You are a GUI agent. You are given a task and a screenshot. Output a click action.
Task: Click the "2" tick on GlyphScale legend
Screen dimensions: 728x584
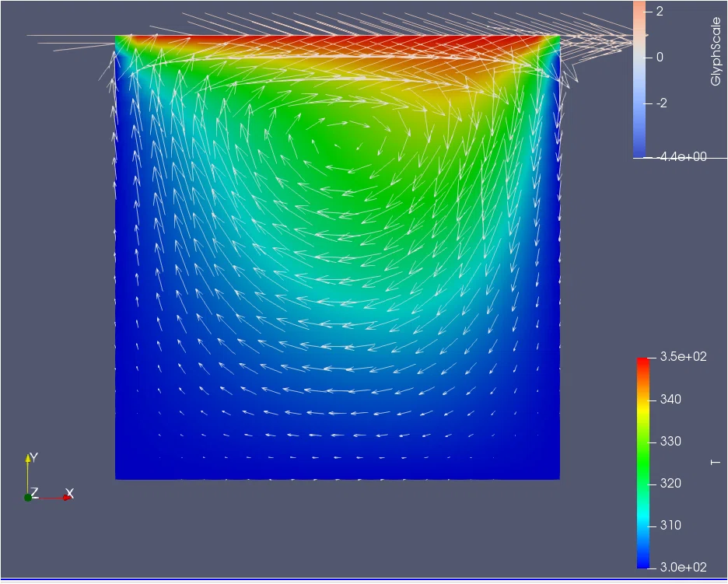660,12
